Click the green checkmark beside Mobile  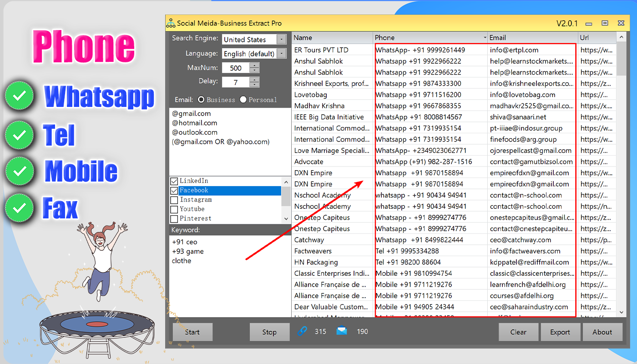click(19, 171)
